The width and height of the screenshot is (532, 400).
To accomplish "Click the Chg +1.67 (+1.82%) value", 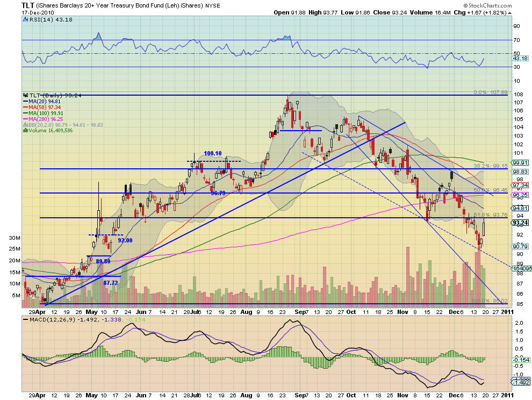I will [x=480, y=12].
